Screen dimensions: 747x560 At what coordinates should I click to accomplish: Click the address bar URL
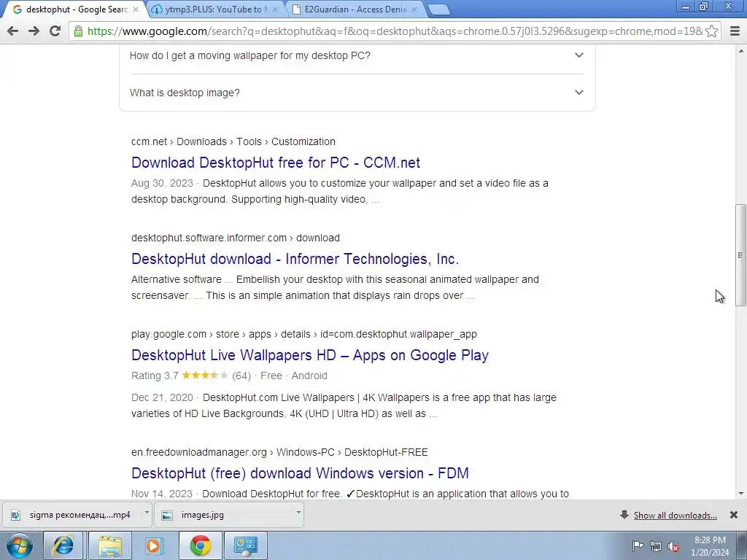pyautogui.click(x=395, y=31)
